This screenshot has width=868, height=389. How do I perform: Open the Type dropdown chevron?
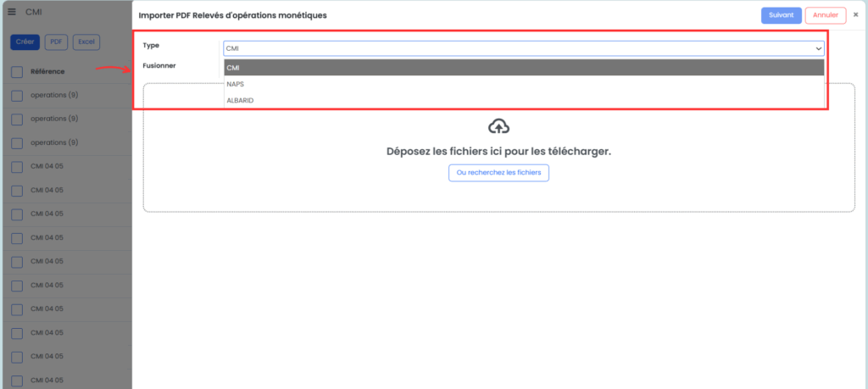coord(818,48)
